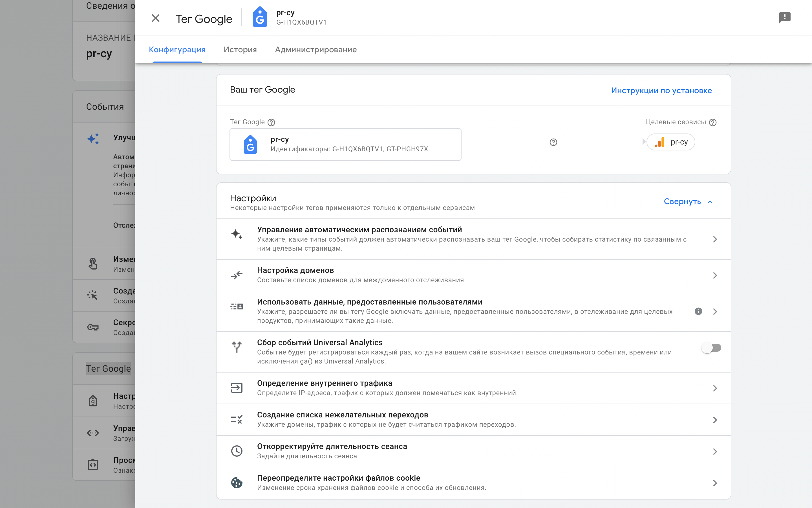This screenshot has width=812, height=508.
Task: Click fork icon for Universal Analytics events
Action: 237,347
